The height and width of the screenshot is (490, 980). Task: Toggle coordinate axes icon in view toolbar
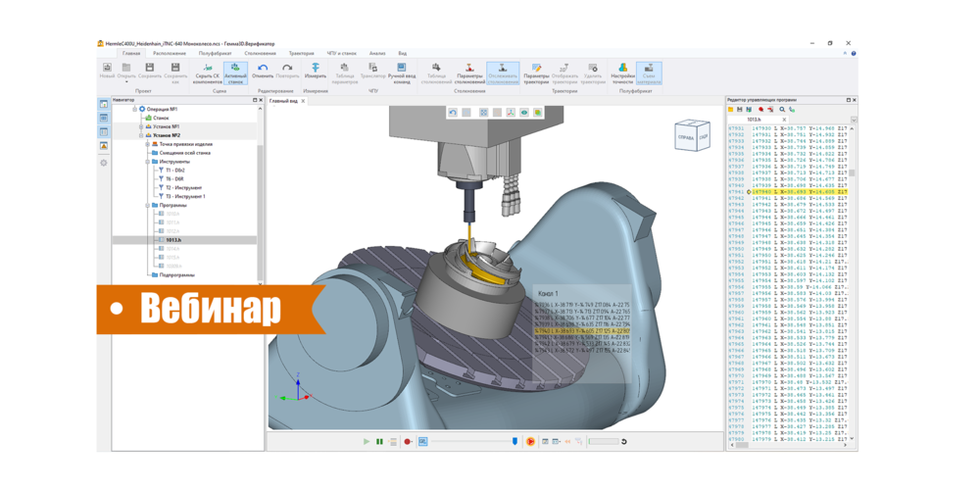click(511, 113)
